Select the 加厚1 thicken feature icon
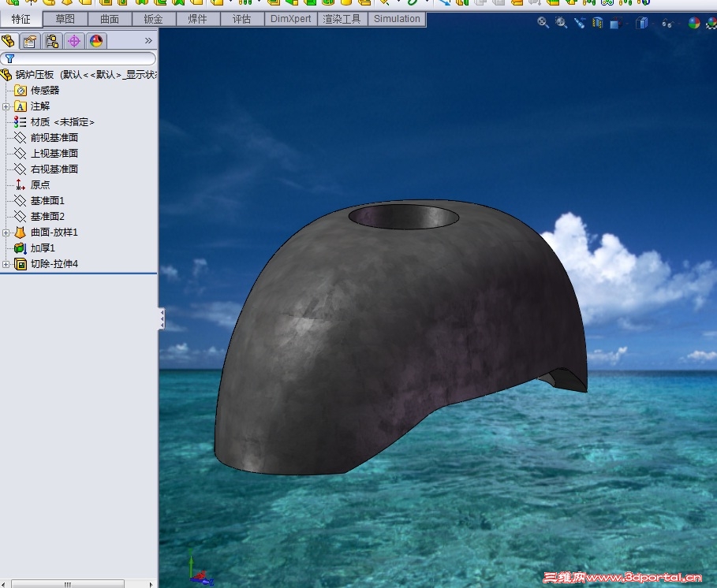 coord(21,248)
